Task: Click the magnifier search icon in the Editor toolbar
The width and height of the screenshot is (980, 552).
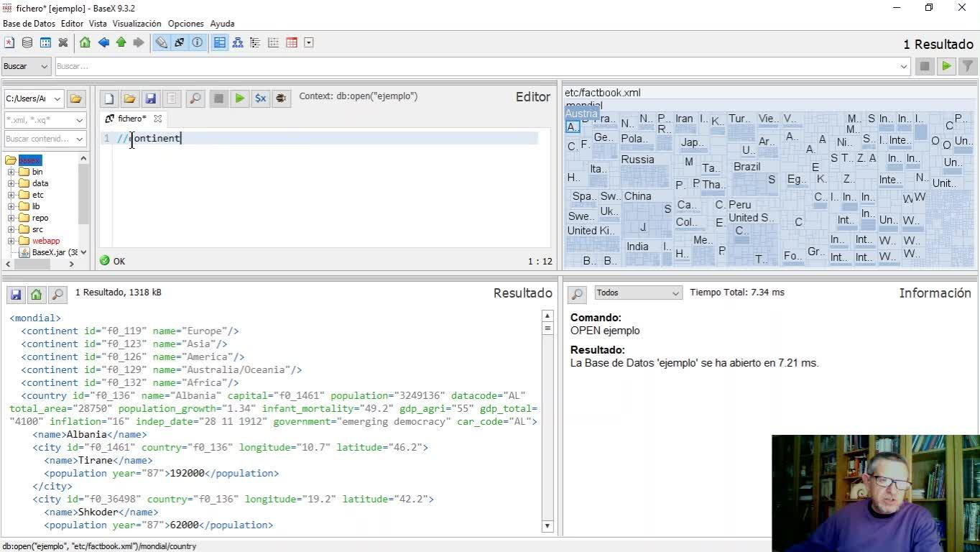Action: (x=195, y=98)
